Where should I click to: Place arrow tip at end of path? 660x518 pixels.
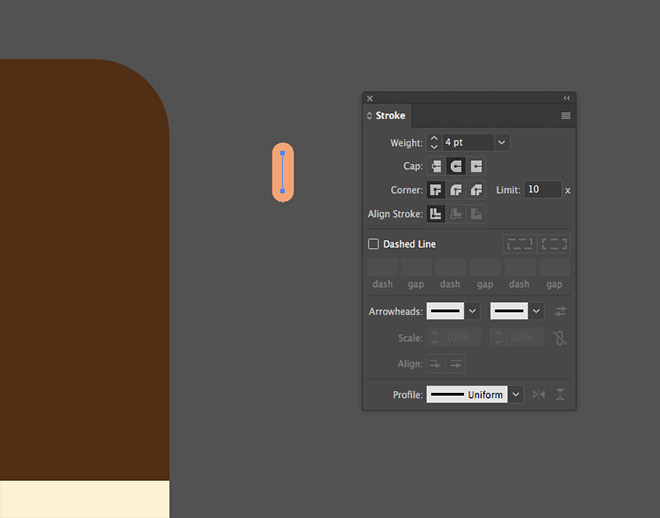click(x=456, y=364)
